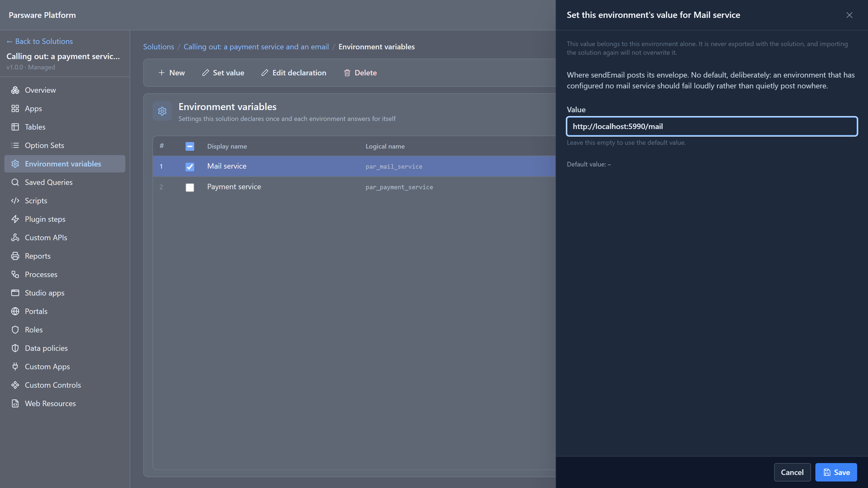Viewport: 868px width, 488px height.
Task: Click the Custom APIs webhook icon
Action: 15,237
